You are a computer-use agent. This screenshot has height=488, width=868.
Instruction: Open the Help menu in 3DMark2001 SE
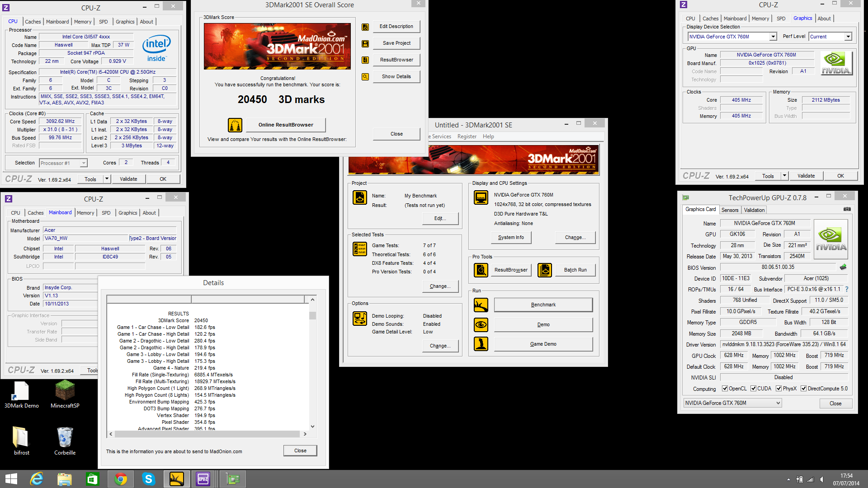pyautogui.click(x=488, y=136)
